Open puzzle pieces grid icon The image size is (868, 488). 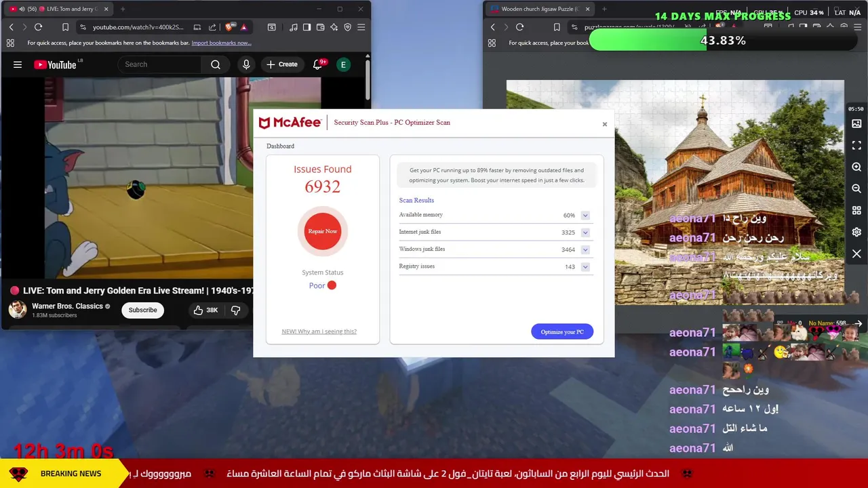856,211
